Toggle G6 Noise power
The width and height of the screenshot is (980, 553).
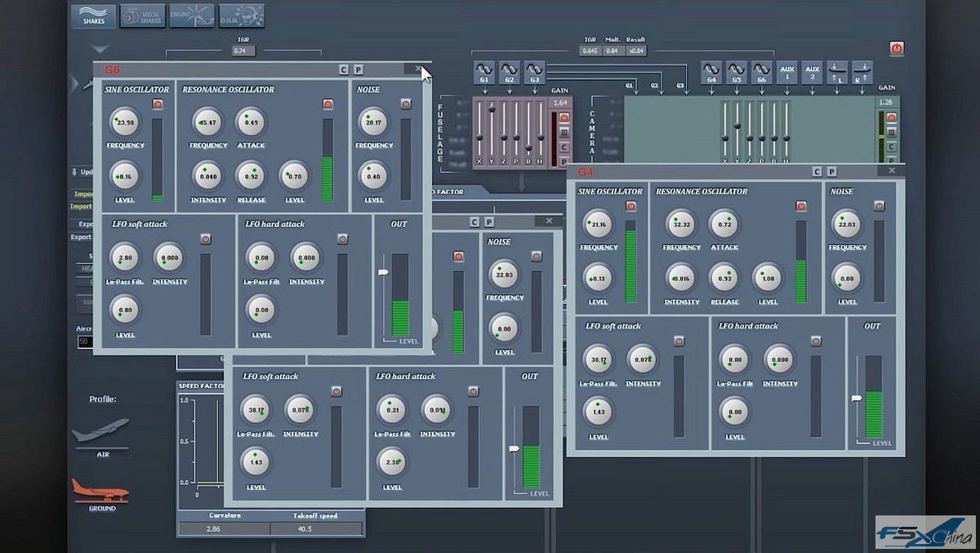click(405, 105)
